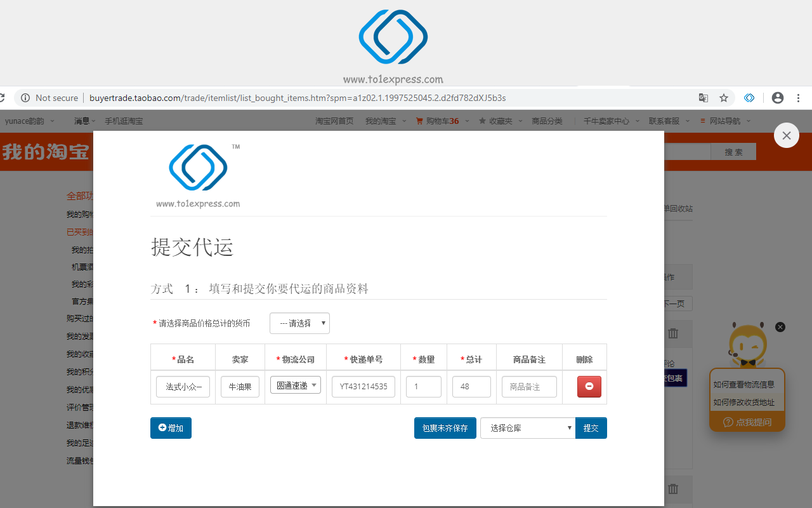
Task: Open the translate page icon
Action: click(704, 98)
